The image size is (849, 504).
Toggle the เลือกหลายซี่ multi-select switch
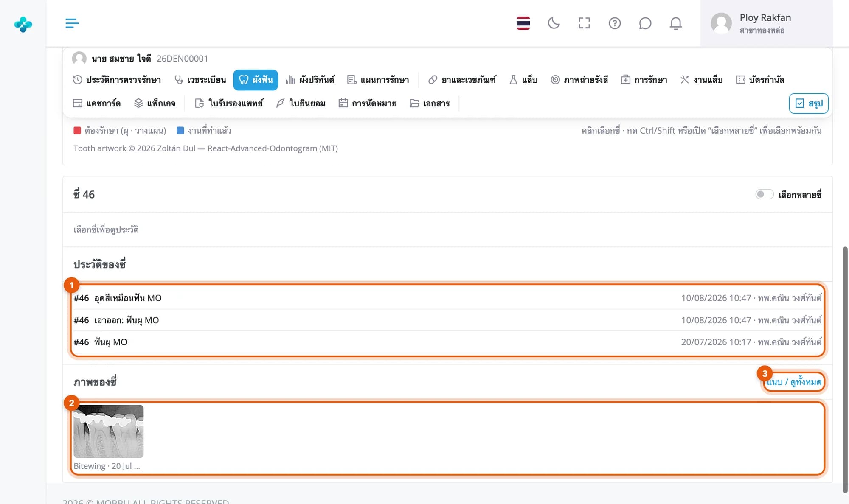[x=765, y=194]
